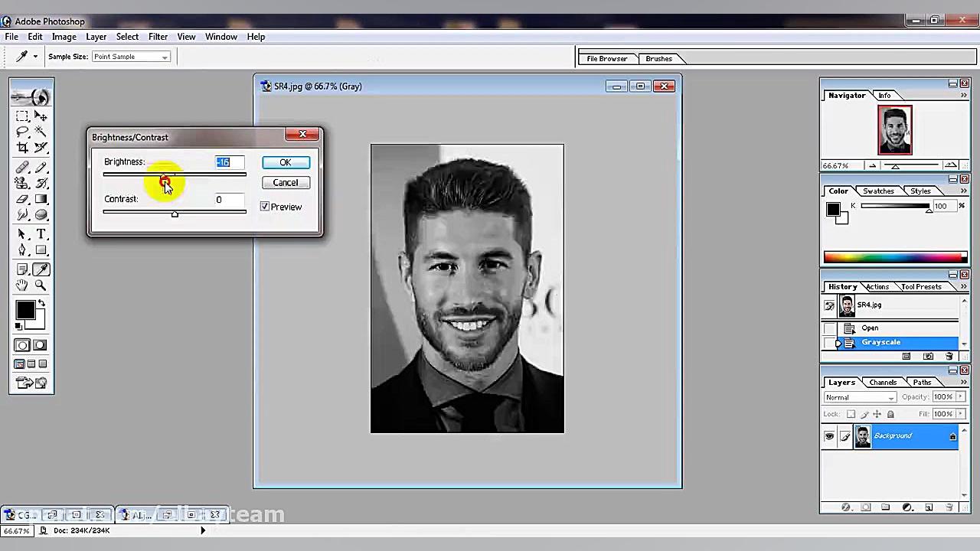Open the File menu
Viewport: 980px width, 551px height.
click(x=11, y=37)
